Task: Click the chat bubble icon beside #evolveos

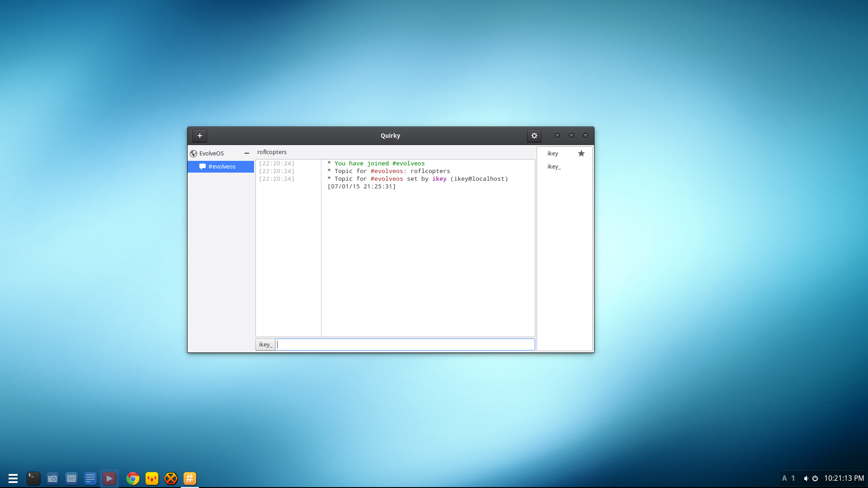Action: (x=203, y=167)
